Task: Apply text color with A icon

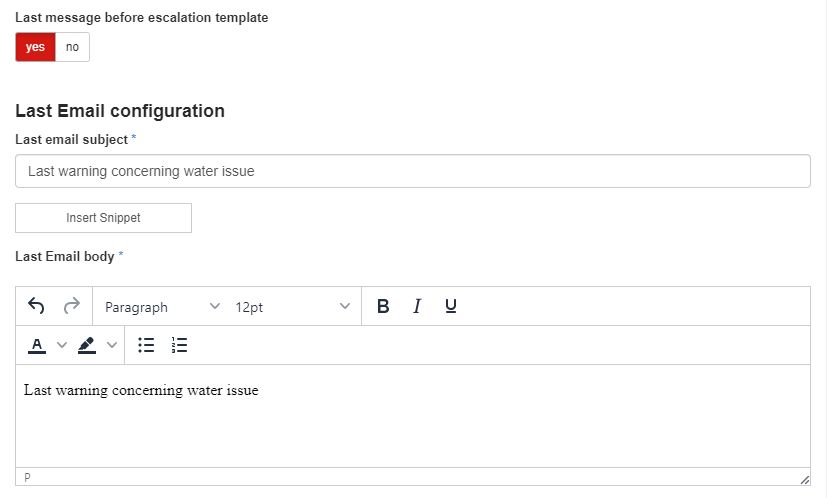Action: click(37, 345)
